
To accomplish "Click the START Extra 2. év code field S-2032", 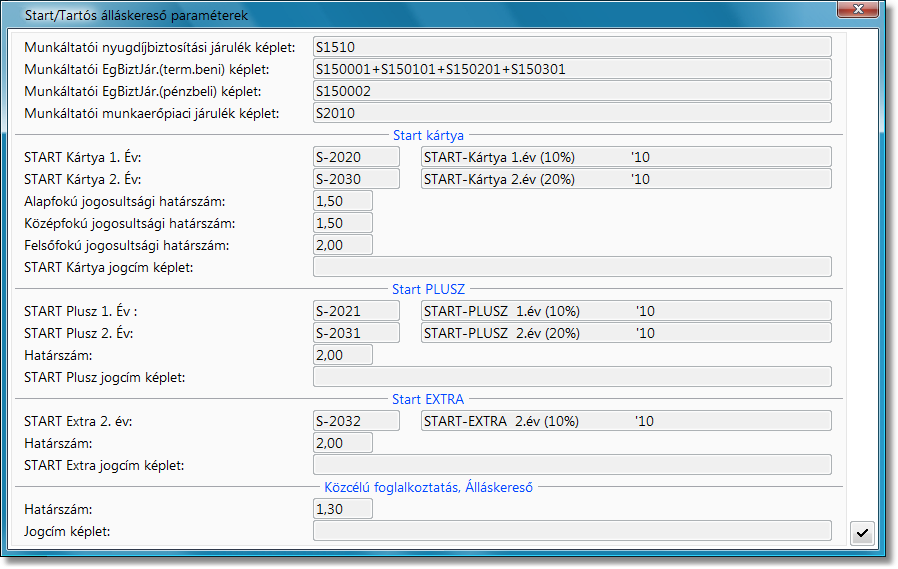I will 356,421.
